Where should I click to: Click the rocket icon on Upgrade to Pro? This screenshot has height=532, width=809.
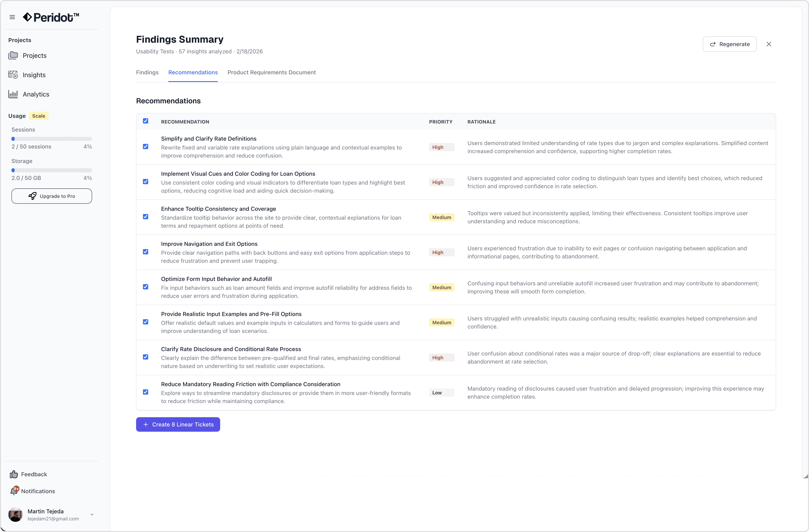(x=32, y=196)
